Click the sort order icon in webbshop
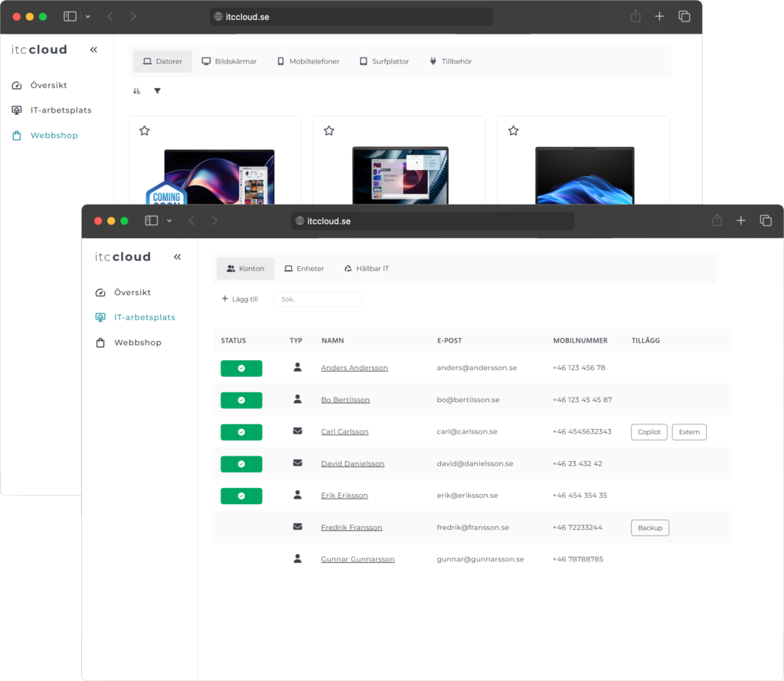Image resolution: width=784 pixels, height=681 pixels. pos(136,91)
